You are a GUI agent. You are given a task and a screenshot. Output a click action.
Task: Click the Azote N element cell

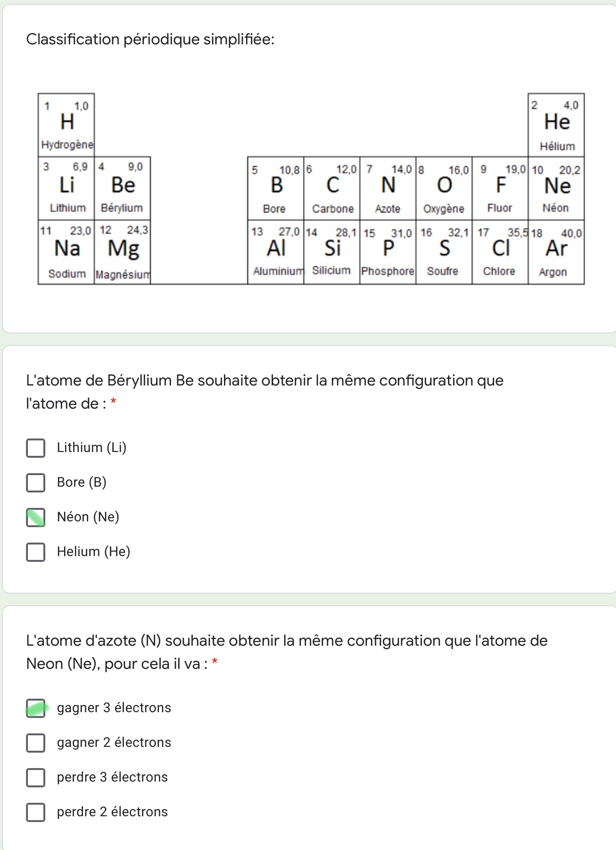click(x=388, y=188)
